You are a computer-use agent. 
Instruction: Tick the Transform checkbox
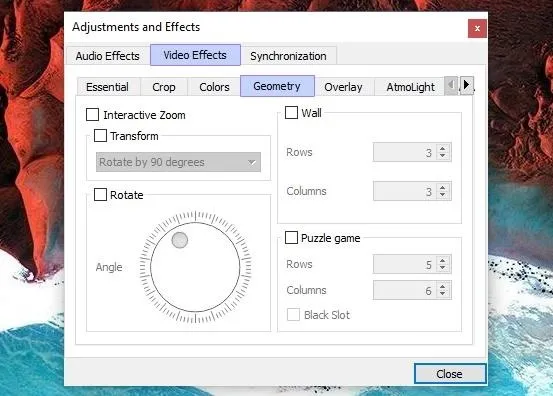[101, 136]
